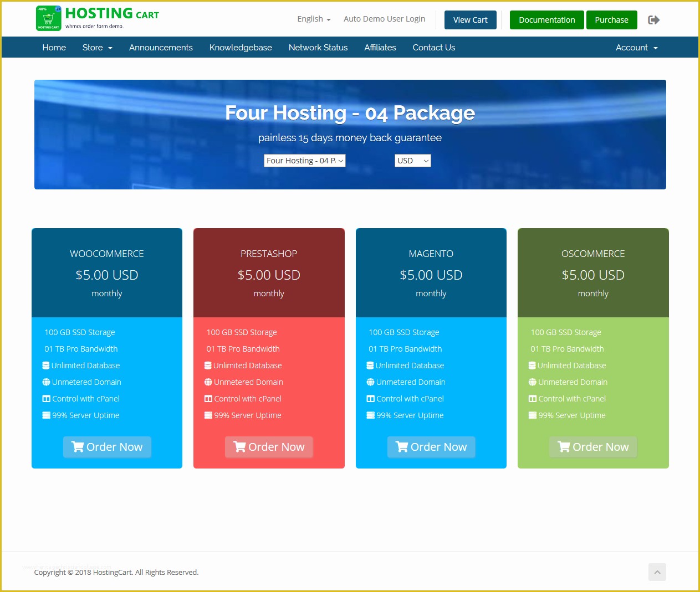The height and width of the screenshot is (592, 700).
Task: Click the logout arrow icon in header
Action: tap(653, 20)
